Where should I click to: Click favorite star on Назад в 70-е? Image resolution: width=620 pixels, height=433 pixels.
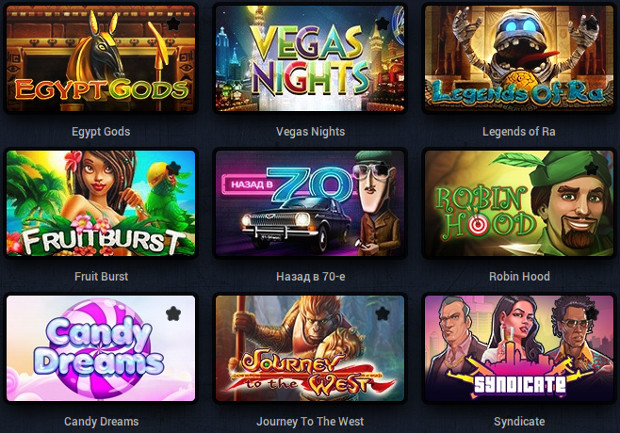click(x=382, y=168)
